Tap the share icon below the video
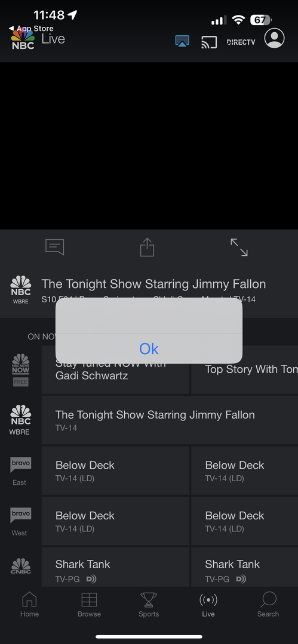298x644 pixels. pos(147,247)
